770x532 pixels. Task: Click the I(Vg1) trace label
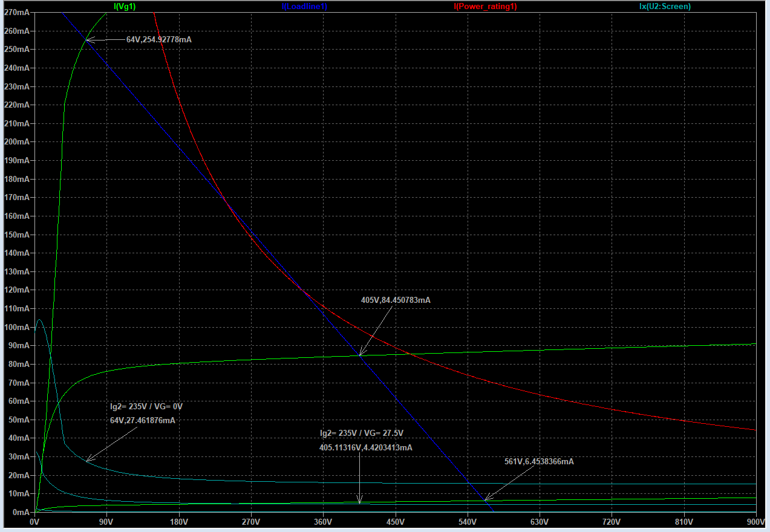click(125, 7)
